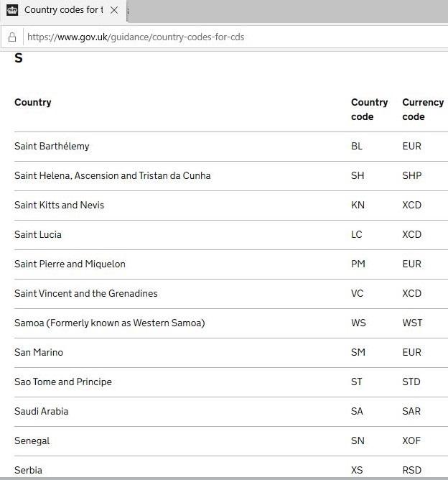Click the Country column header
Viewport: 448px width, 480px height.
pos(33,102)
